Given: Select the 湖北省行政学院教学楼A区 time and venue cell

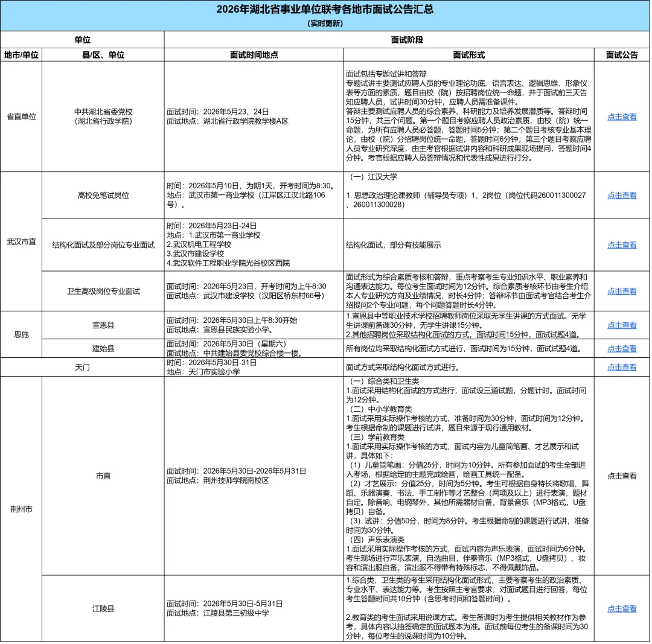Looking at the screenshot, I should [x=254, y=116].
